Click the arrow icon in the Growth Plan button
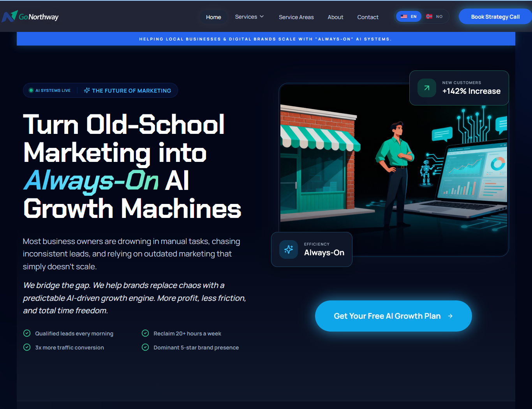 450,316
